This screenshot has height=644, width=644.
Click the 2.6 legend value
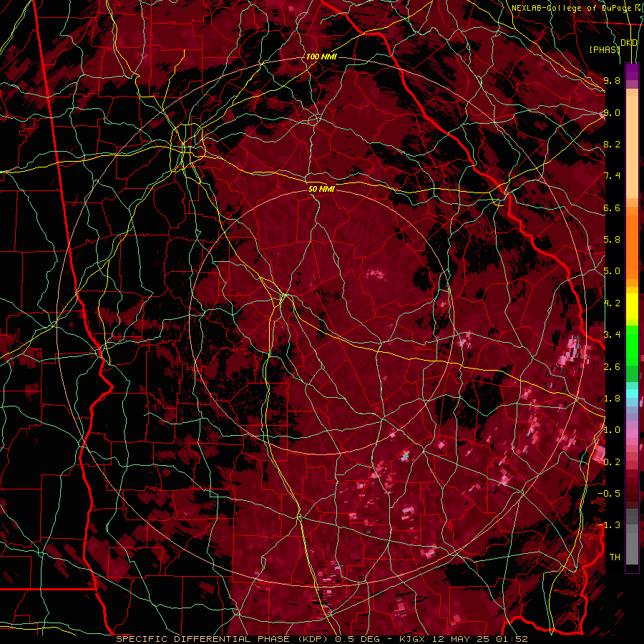pyautogui.click(x=612, y=367)
